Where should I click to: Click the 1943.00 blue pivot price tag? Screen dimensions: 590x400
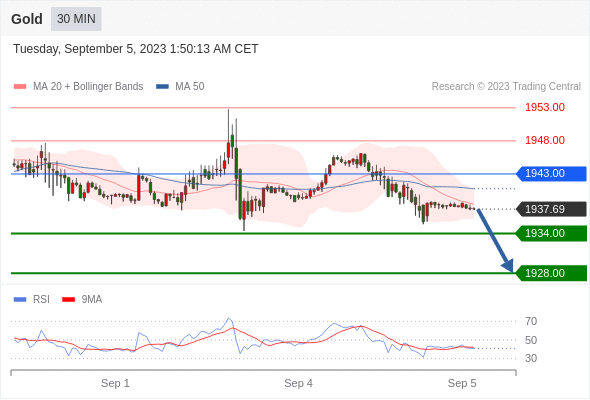(x=551, y=173)
